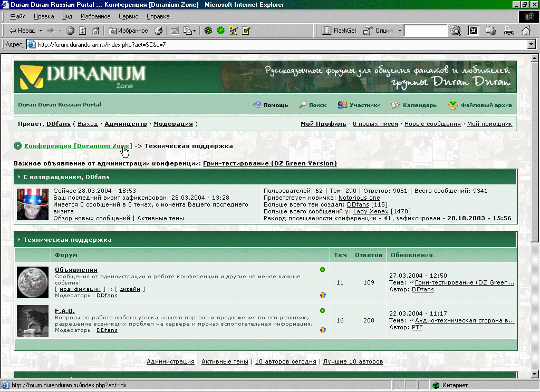Expand the address bar URL dropdown
Screen dimensions: 540x392
coord(532,45)
